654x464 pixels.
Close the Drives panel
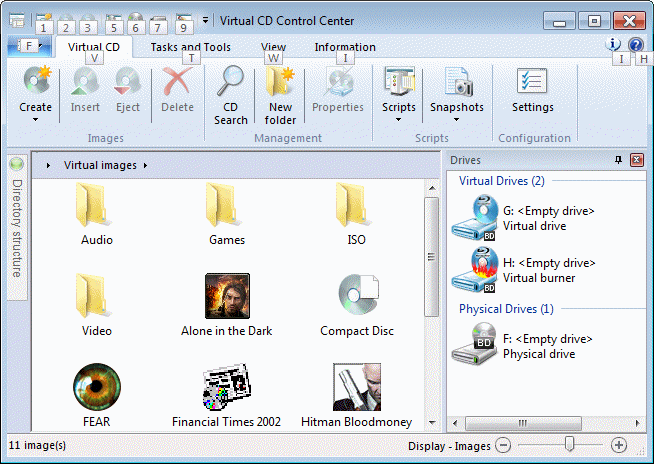636,160
